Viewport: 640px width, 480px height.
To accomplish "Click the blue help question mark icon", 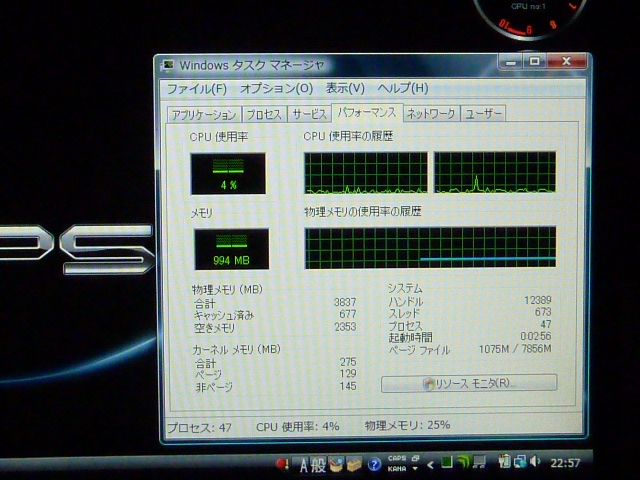I will tap(374, 464).
